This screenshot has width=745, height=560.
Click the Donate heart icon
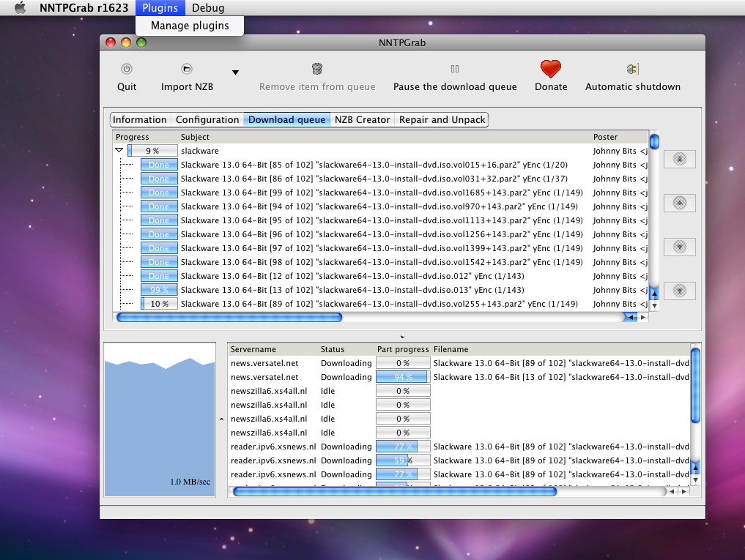pyautogui.click(x=551, y=69)
